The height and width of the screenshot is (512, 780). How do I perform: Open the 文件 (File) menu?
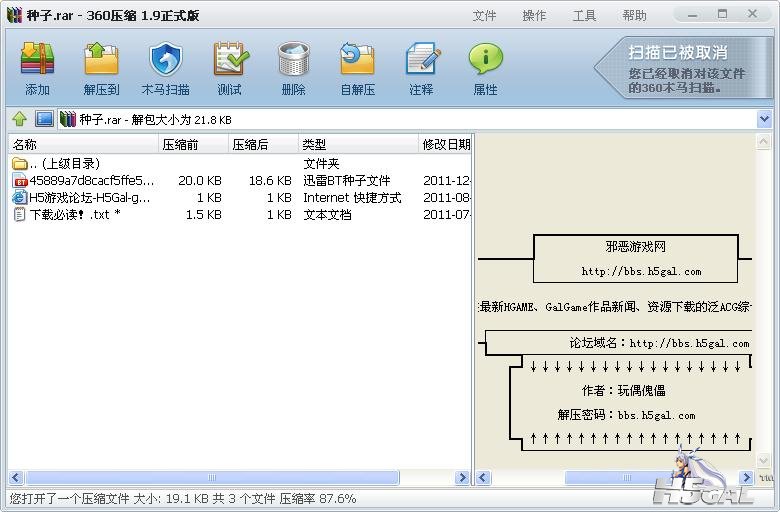484,15
